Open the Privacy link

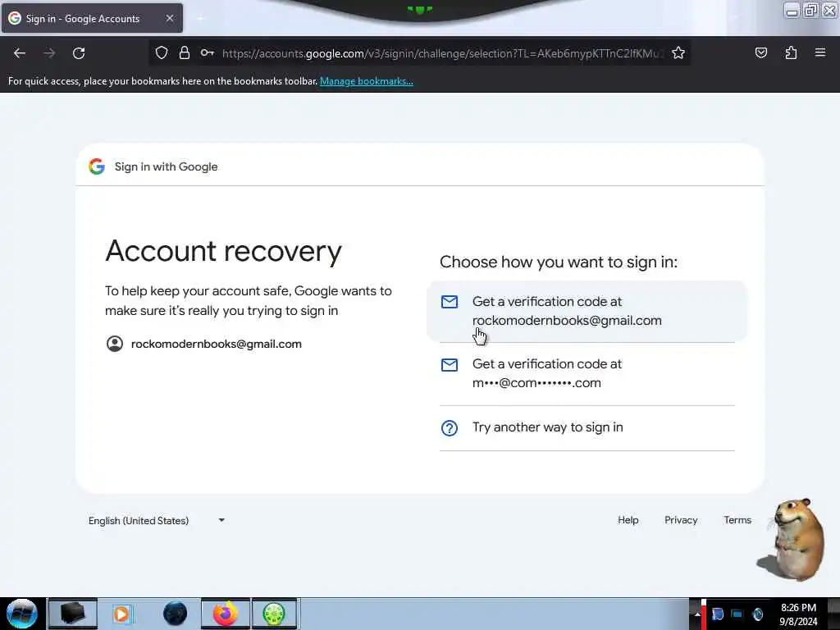point(681,519)
